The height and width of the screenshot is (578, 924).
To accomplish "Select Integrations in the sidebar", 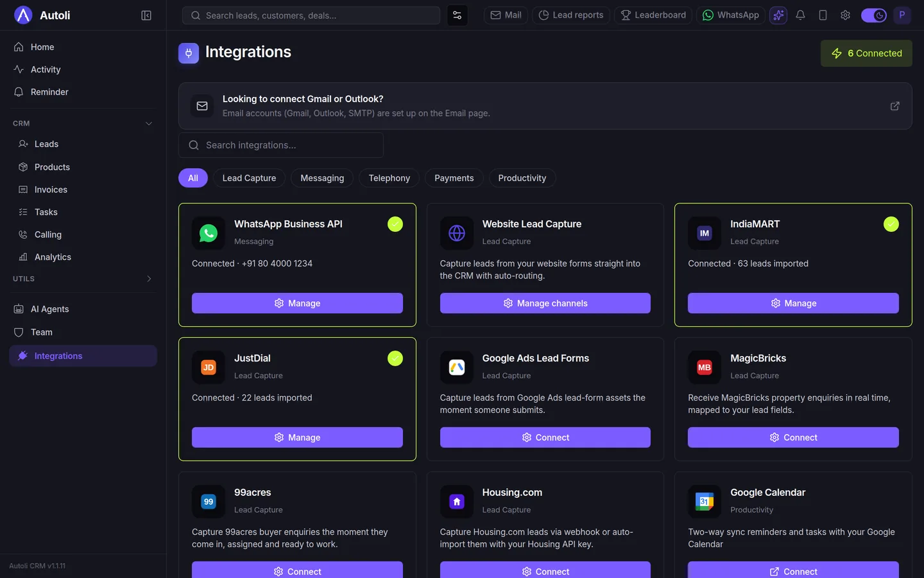I will [x=83, y=356].
